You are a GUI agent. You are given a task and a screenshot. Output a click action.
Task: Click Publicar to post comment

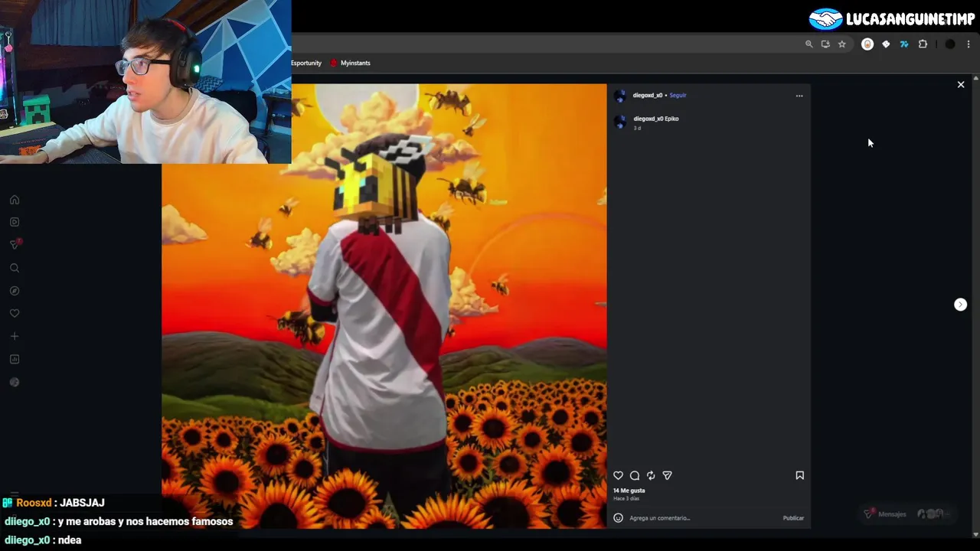click(793, 518)
